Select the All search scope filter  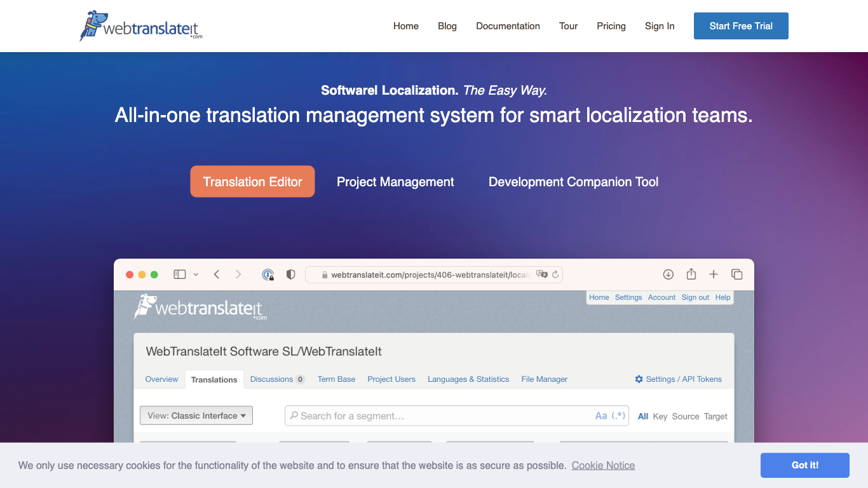(643, 416)
